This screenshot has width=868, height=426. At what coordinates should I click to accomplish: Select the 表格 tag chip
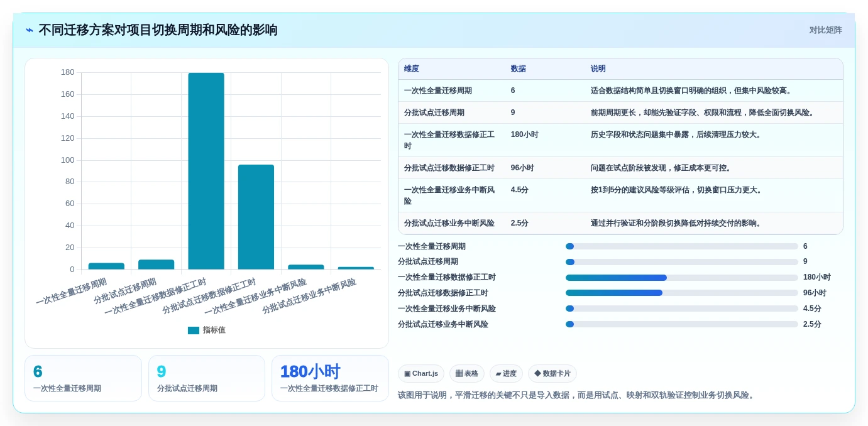(467, 374)
